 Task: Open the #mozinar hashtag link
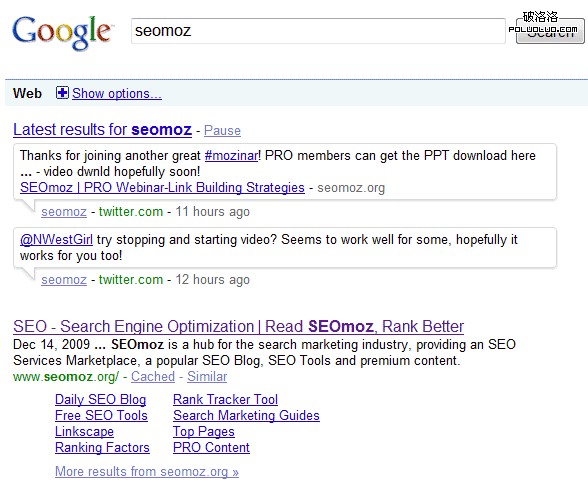(x=231, y=156)
